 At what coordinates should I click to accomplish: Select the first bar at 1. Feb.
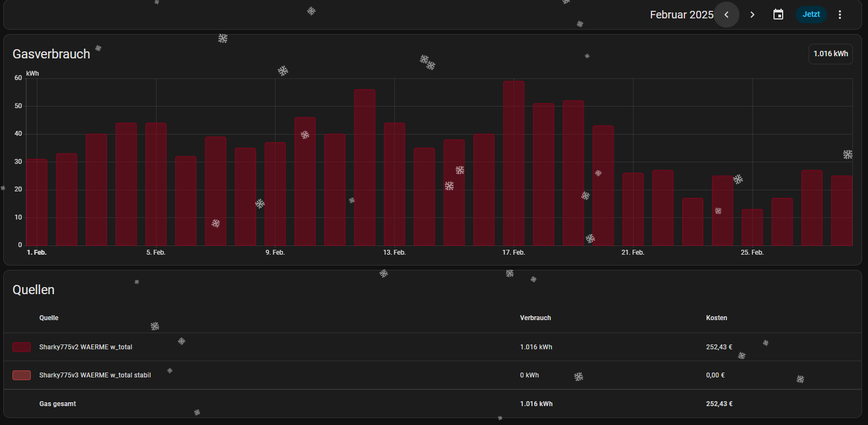[x=37, y=202]
